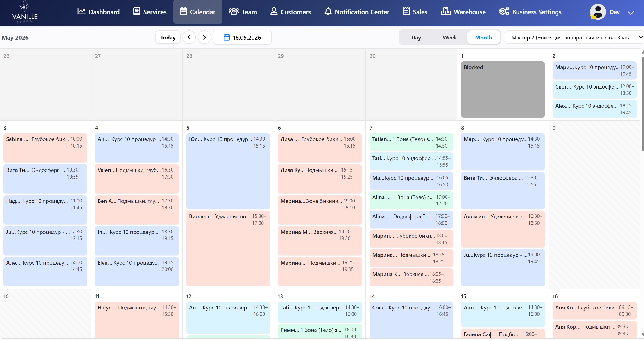This screenshot has width=644, height=341.
Task: Go to previous month arrow
Action: click(x=189, y=37)
